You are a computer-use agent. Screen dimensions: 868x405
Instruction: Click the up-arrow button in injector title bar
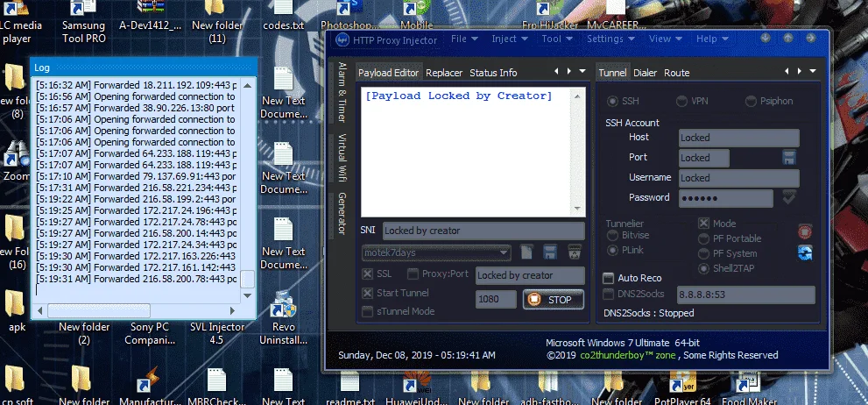point(788,39)
